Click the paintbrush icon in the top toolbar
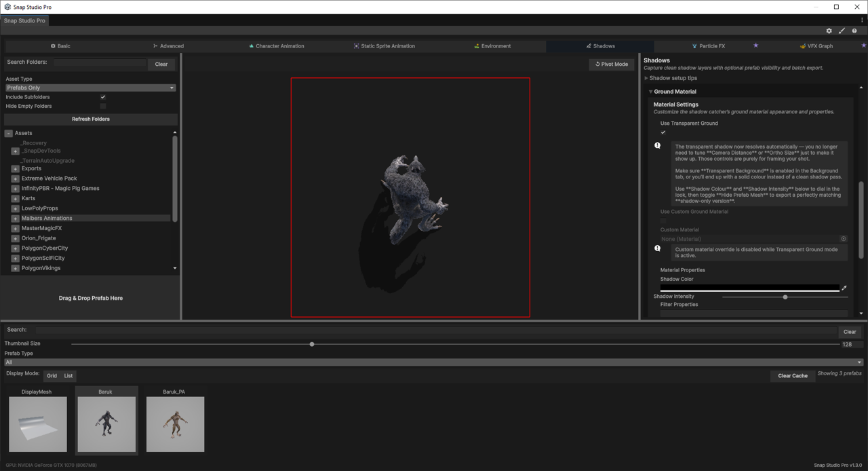The height and width of the screenshot is (471, 868). [842, 31]
